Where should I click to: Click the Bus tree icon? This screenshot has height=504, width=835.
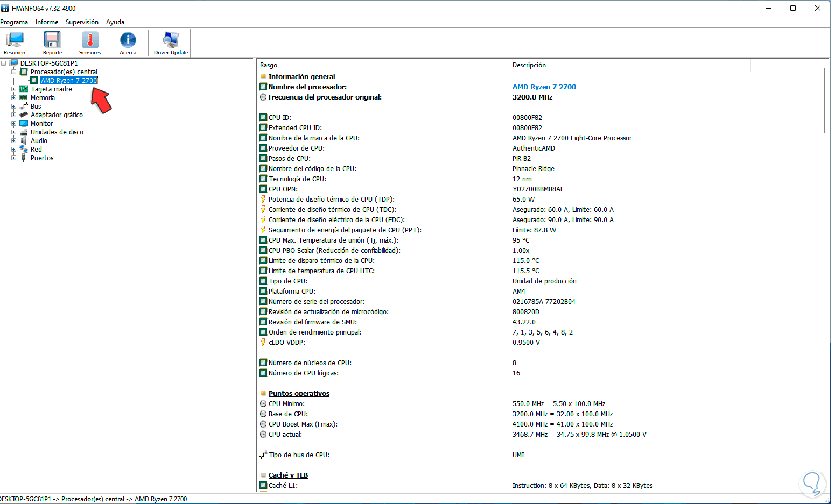tap(24, 106)
